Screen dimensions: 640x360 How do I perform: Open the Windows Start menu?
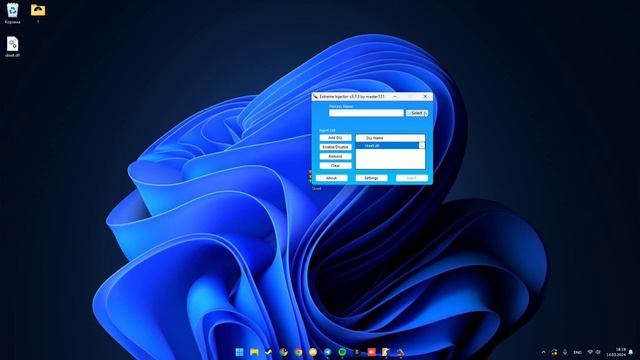[240, 352]
